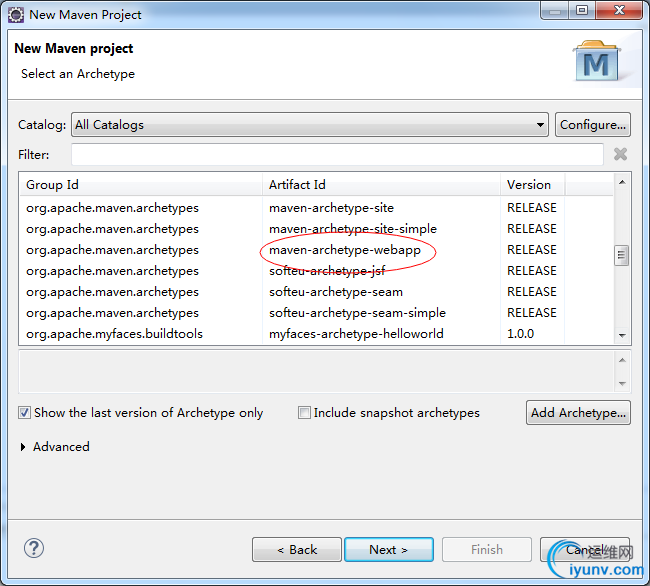Sort by Artifact Id column header
The width and height of the screenshot is (650, 586).
click(381, 184)
